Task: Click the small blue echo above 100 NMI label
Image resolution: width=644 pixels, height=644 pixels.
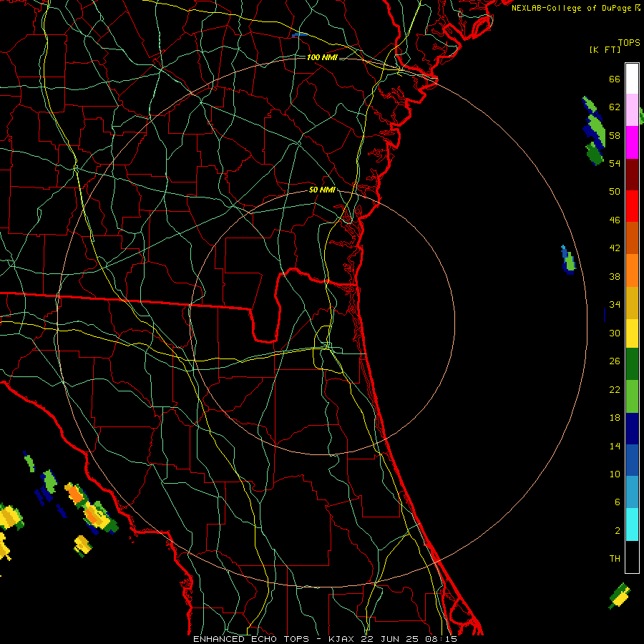Action: pos(299,35)
